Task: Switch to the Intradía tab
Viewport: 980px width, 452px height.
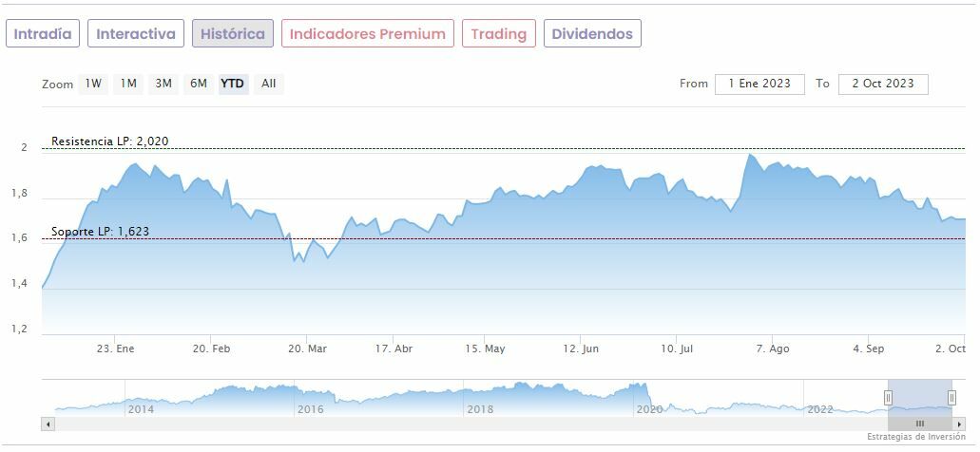Action: [43, 34]
